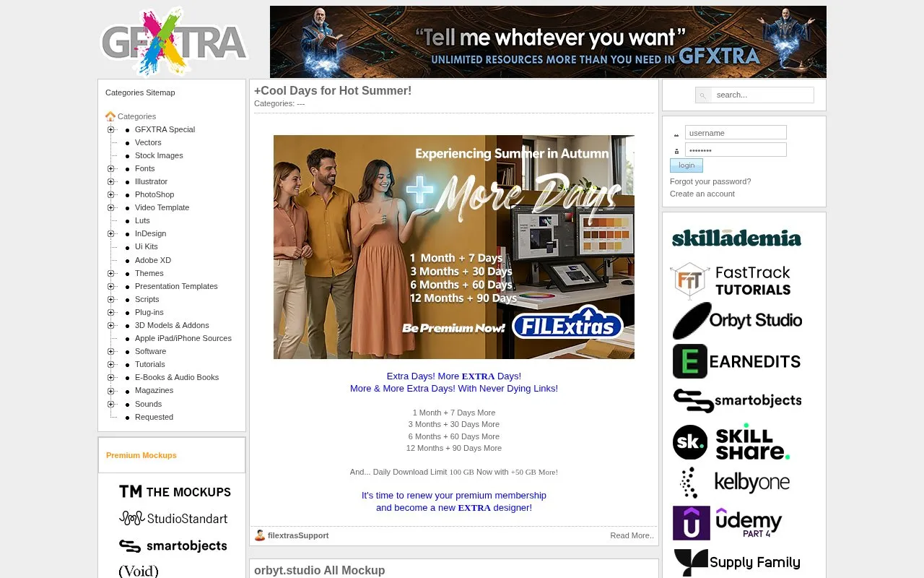This screenshot has height=578, width=924.
Task: Open the Plug-ins category
Action: click(149, 312)
